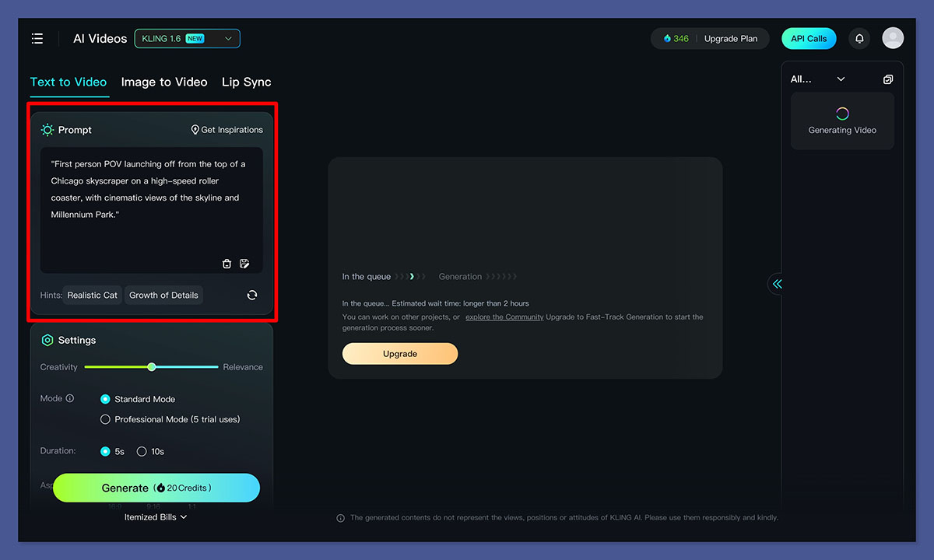Collapse the side panel with double-arrow icon
The image size is (934, 560).
pyautogui.click(x=777, y=284)
